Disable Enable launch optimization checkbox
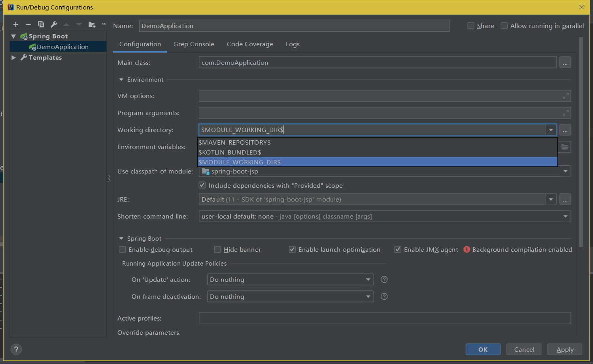Image resolution: width=593 pixels, height=364 pixels. (x=292, y=249)
